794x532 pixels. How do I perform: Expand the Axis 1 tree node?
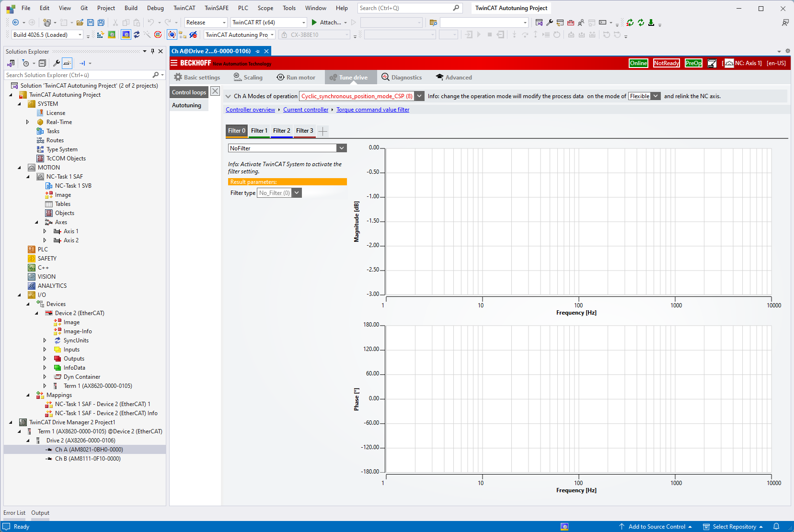pos(45,231)
